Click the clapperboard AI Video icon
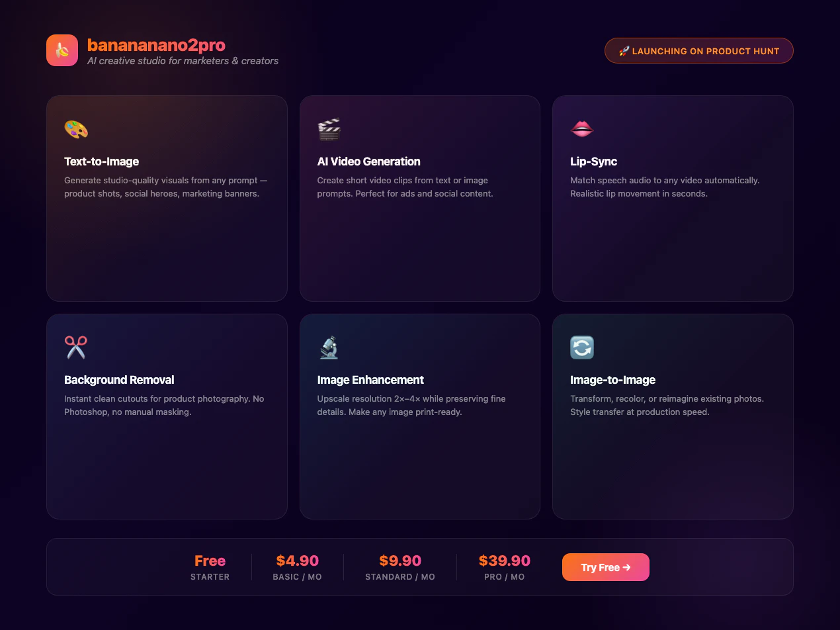Viewport: 840px width, 630px height. (x=329, y=129)
